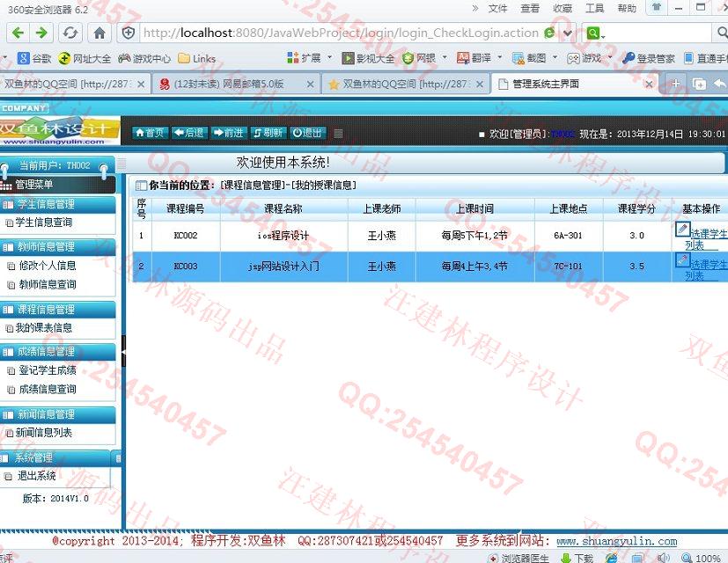728x563 pixels.
Task: Click the security shield icon in address bar
Action: (129, 33)
